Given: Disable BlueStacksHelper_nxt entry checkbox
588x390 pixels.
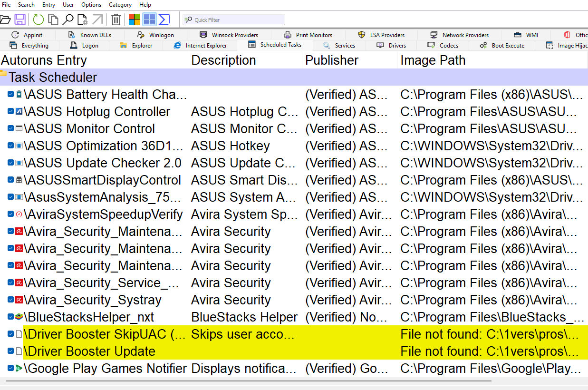Looking at the screenshot, I should pyautogui.click(x=11, y=317).
